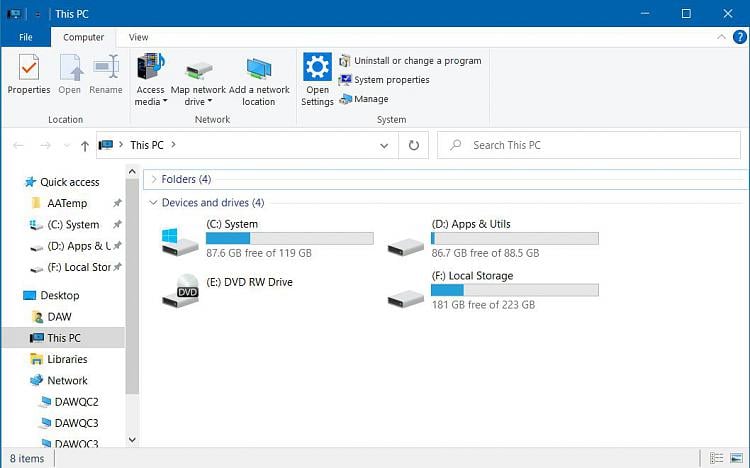Collapse the Devices and drives group
This screenshot has width=750, height=468.
[x=154, y=203]
